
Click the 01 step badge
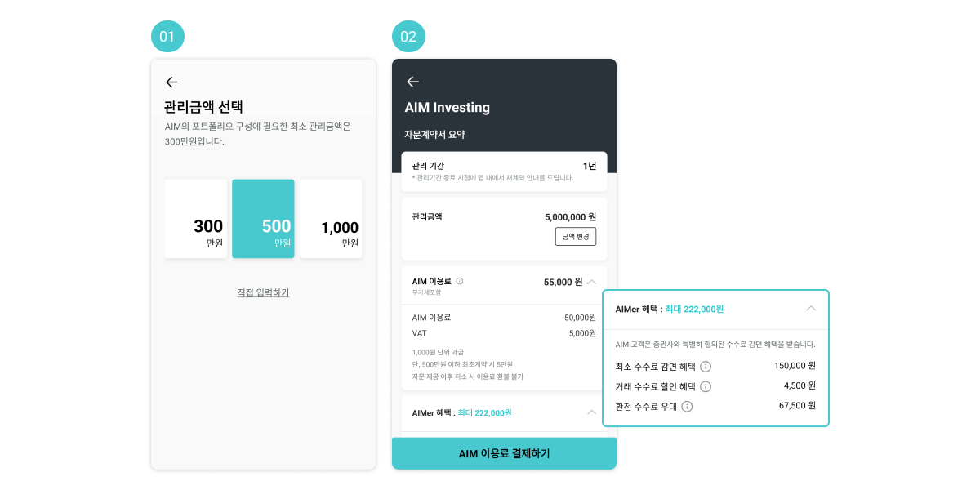[x=168, y=37]
